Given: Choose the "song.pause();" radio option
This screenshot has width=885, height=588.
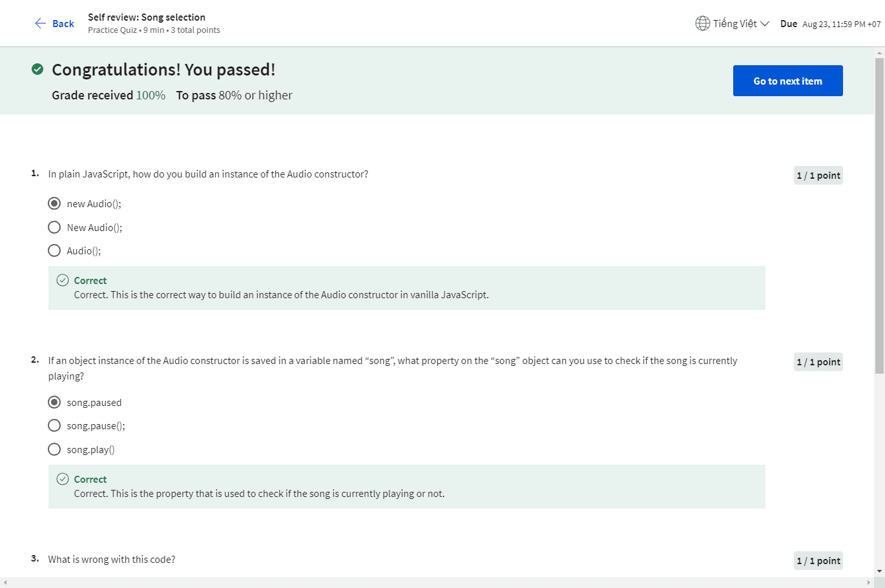Looking at the screenshot, I should (54, 425).
